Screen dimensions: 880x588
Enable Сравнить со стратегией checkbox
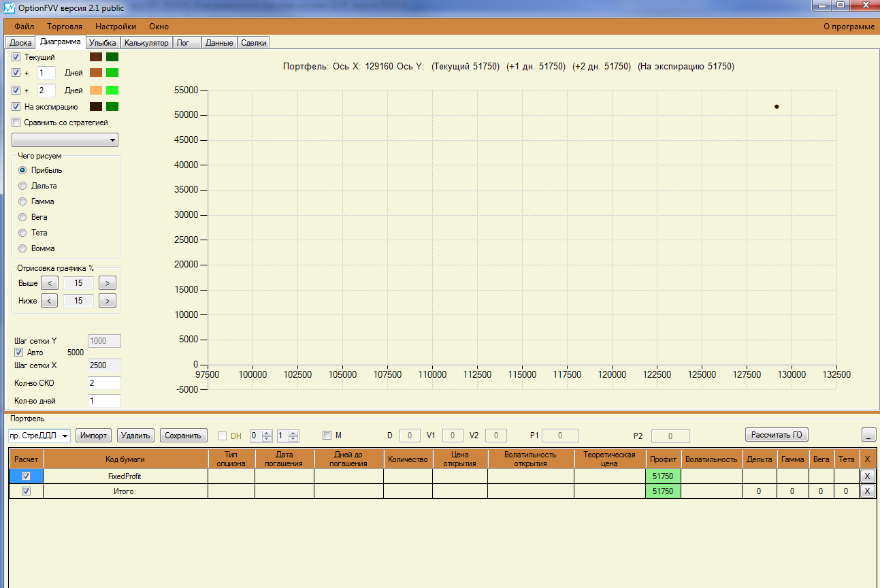(16, 123)
